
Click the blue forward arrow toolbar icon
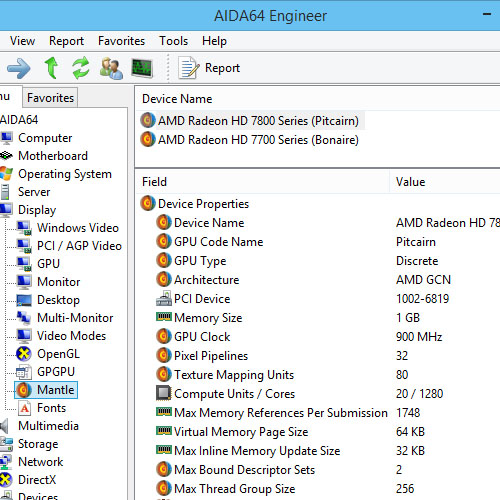click(x=19, y=68)
